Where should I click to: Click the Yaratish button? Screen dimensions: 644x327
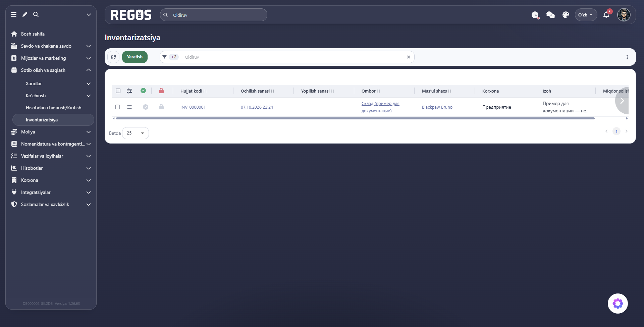tap(135, 57)
